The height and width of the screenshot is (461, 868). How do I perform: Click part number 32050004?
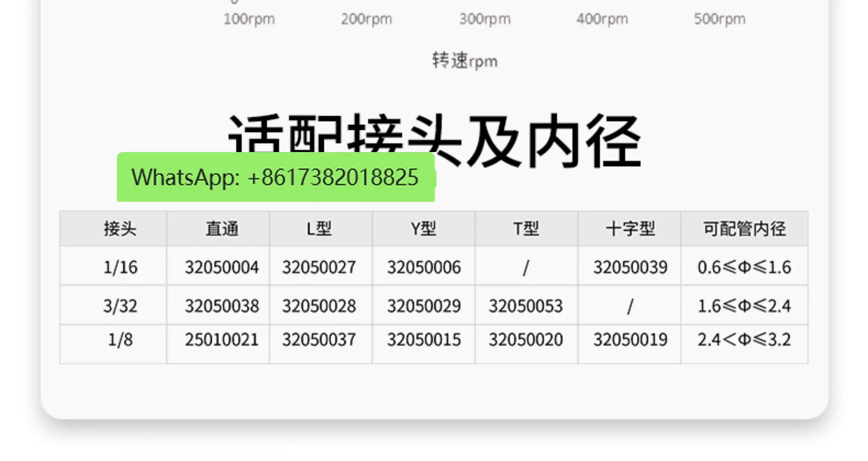(222, 267)
